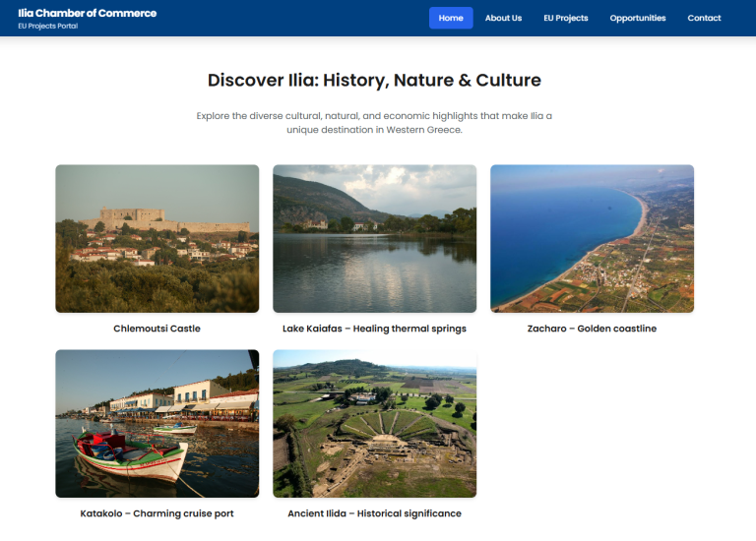Click the intro paragraph under the heading
Viewport: 756px width, 541px height.
click(x=374, y=123)
